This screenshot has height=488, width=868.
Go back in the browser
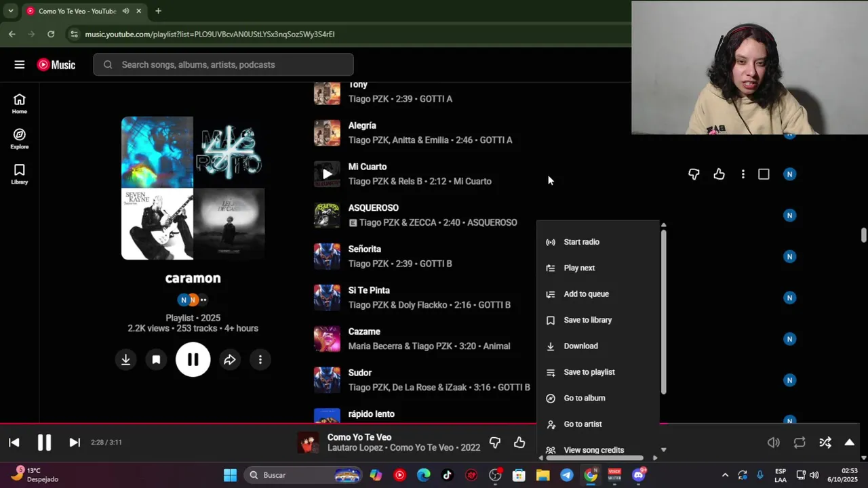tap(12, 34)
